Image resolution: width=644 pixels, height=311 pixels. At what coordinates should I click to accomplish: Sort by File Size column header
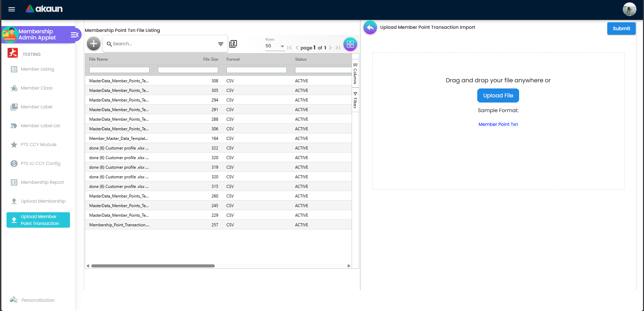tap(210, 59)
